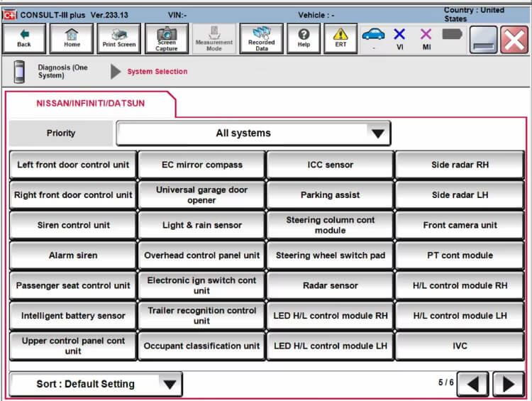Select LED H/L control module RH
Viewport: 532px width, 401px height.
(330, 316)
